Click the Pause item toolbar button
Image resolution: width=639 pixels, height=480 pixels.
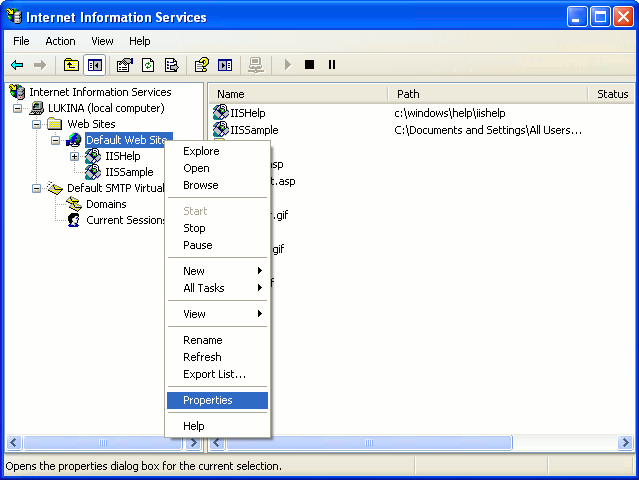click(x=332, y=64)
